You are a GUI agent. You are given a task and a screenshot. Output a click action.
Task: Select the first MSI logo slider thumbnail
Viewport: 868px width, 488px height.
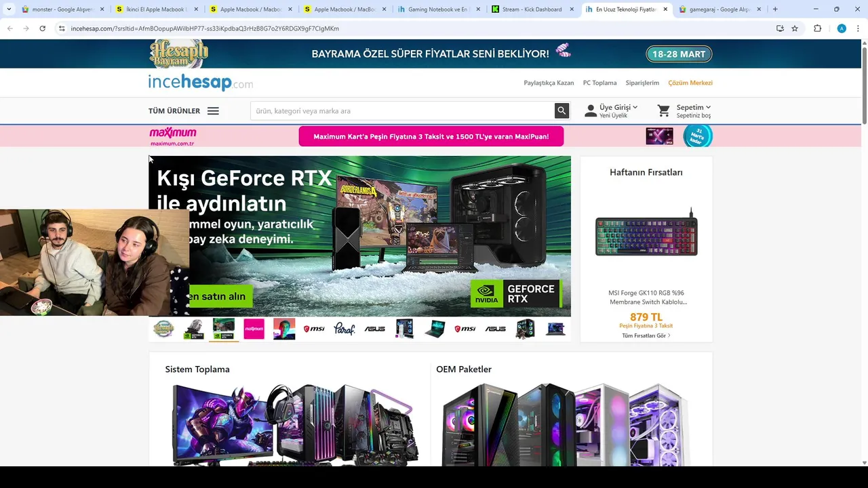(x=314, y=329)
